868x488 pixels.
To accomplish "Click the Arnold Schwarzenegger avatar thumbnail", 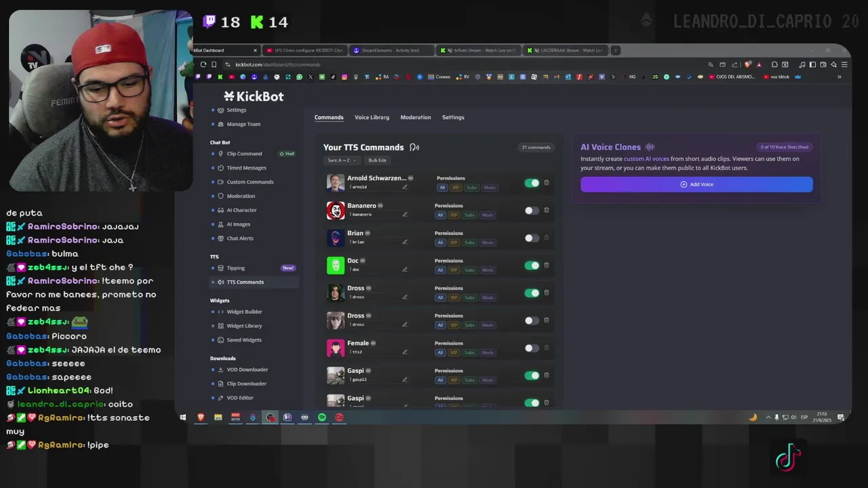I will click(336, 183).
